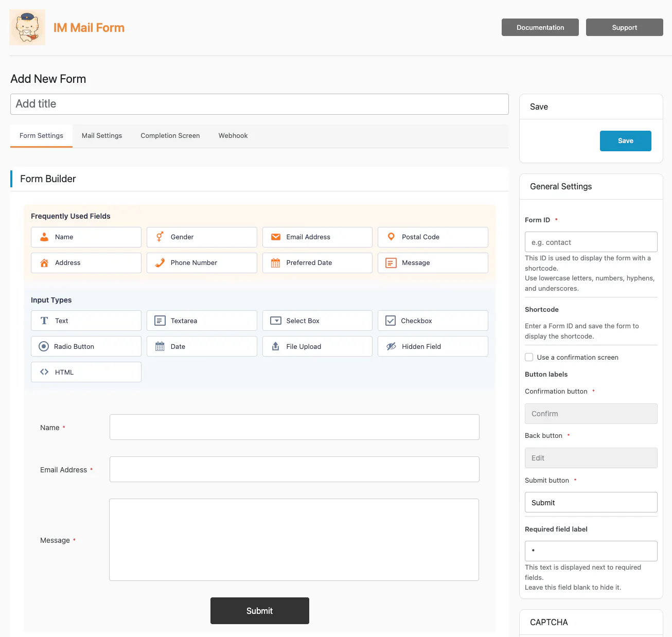Add an Email Address field
The height and width of the screenshot is (637, 672).
pos(317,237)
